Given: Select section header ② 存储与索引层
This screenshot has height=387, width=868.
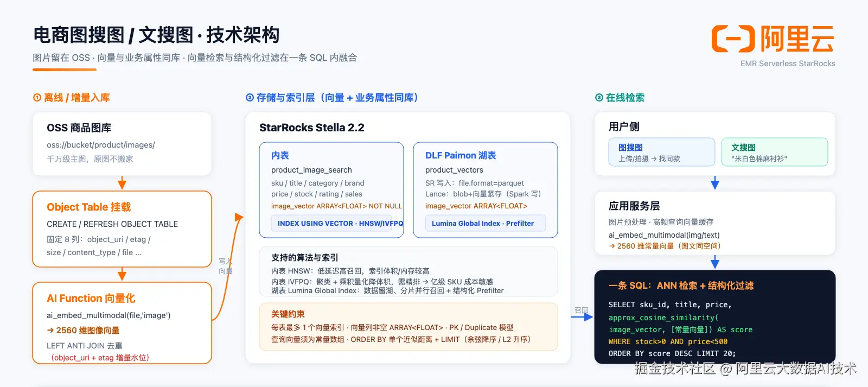Looking at the screenshot, I should pos(331,98).
